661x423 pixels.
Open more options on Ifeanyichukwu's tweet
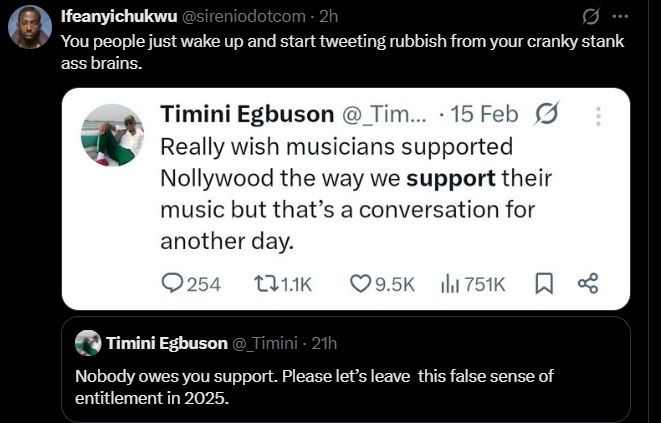pyautogui.click(x=621, y=16)
